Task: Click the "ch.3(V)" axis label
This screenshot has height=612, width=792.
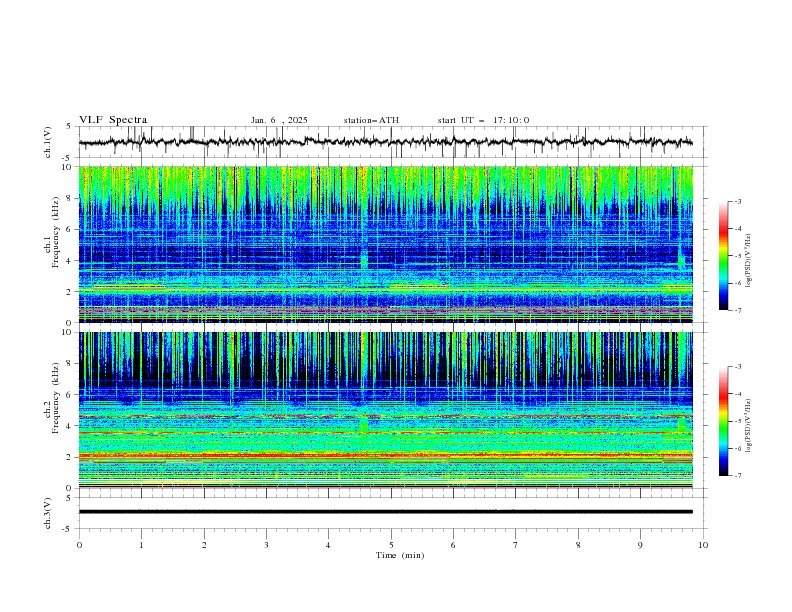Action: [x=48, y=513]
